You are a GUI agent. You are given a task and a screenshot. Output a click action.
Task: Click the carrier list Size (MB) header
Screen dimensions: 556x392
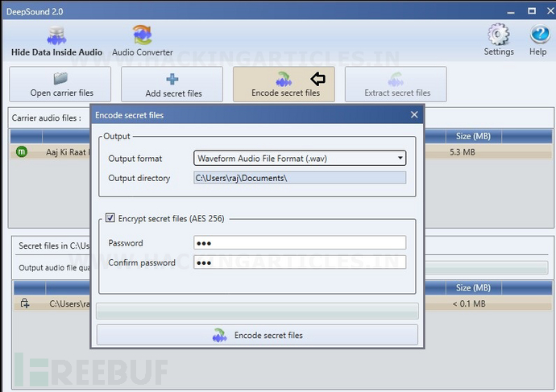(x=473, y=136)
